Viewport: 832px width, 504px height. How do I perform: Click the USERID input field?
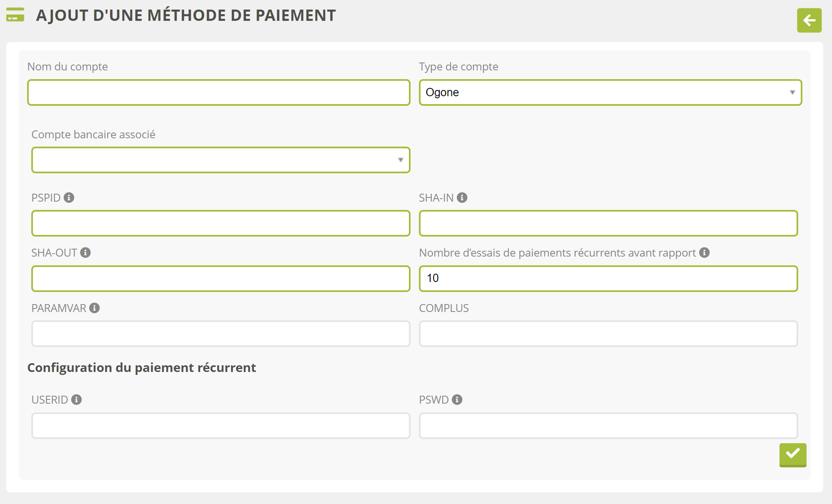[x=221, y=426]
